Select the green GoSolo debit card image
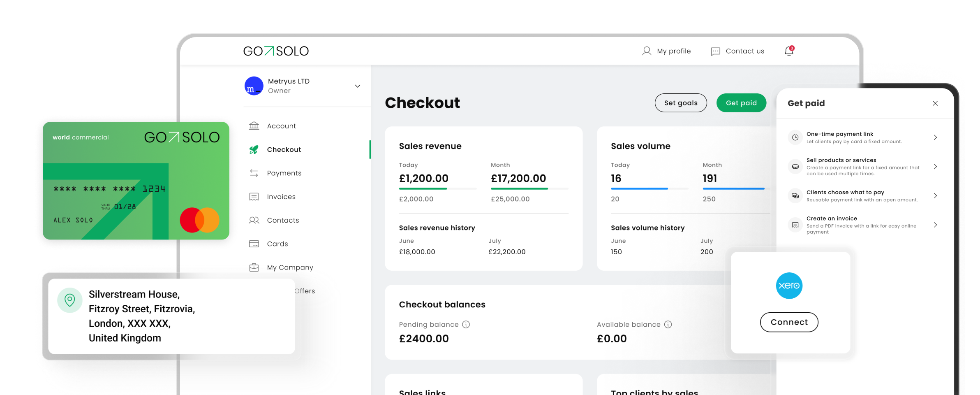 tap(136, 181)
